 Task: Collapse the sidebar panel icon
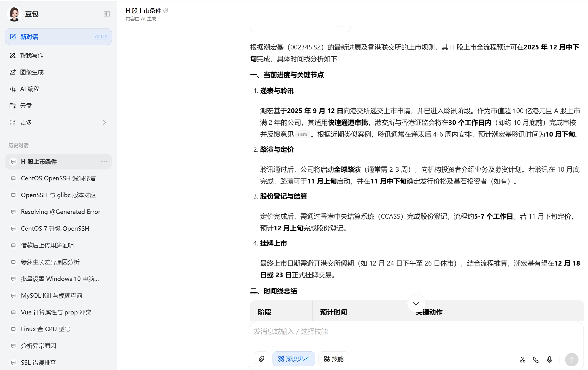[x=107, y=14]
